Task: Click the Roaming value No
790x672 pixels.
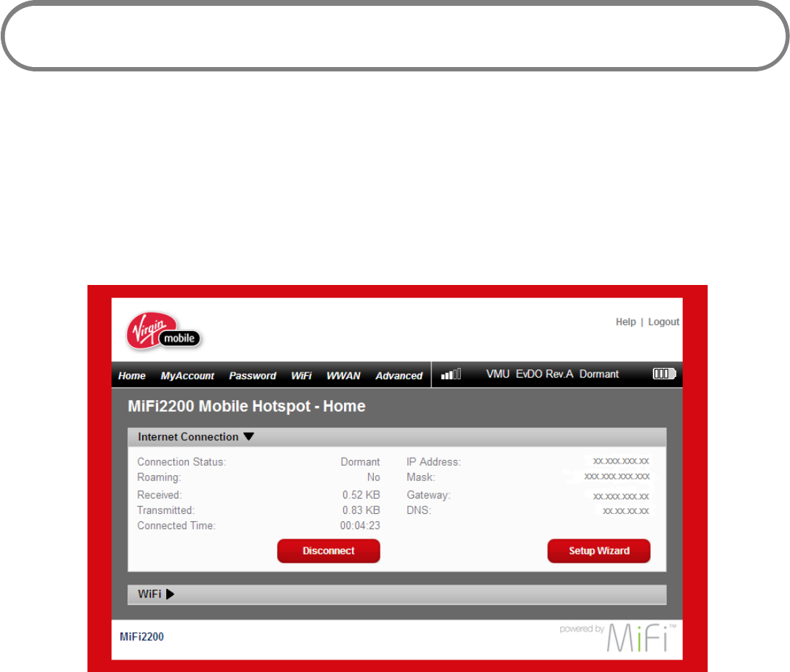Action: coord(373,477)
